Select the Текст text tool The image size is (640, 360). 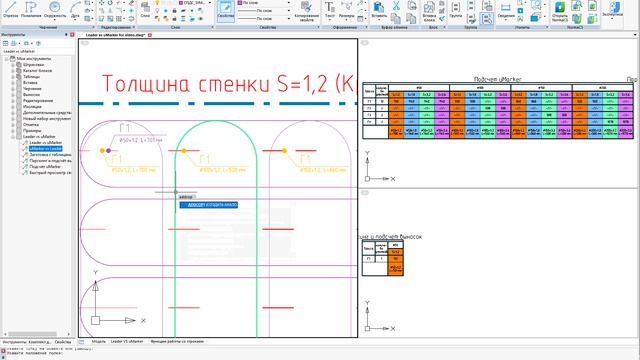[x=330, y=10]
